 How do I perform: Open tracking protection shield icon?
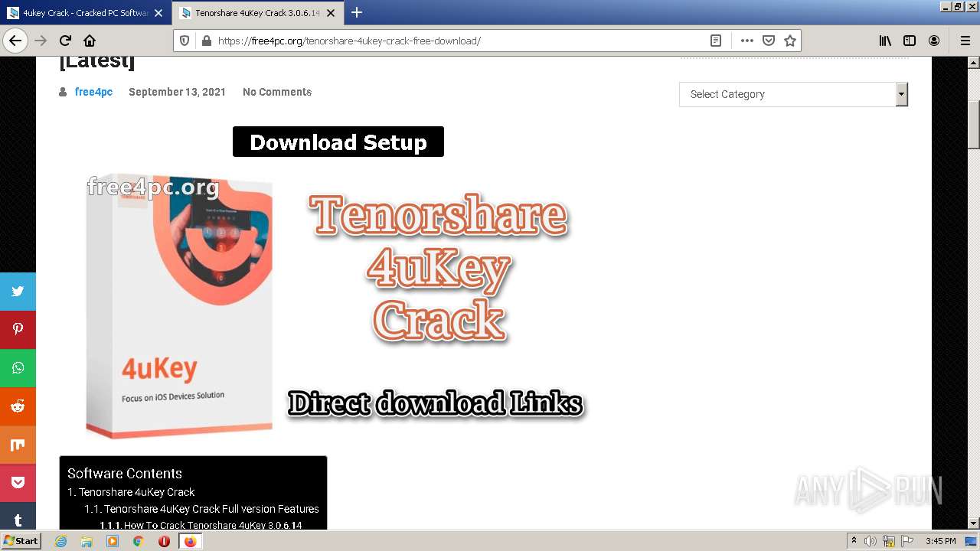coord(185,41)
